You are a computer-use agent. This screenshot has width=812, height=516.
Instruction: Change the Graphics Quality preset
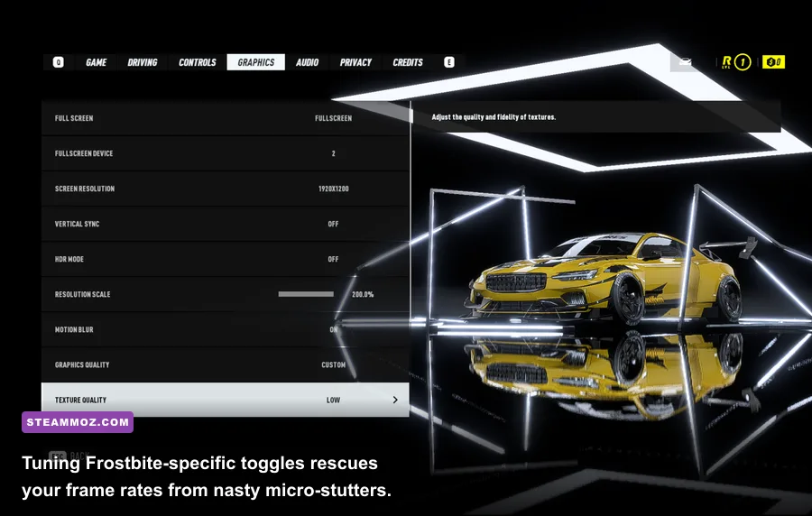[x=226, y=364]
